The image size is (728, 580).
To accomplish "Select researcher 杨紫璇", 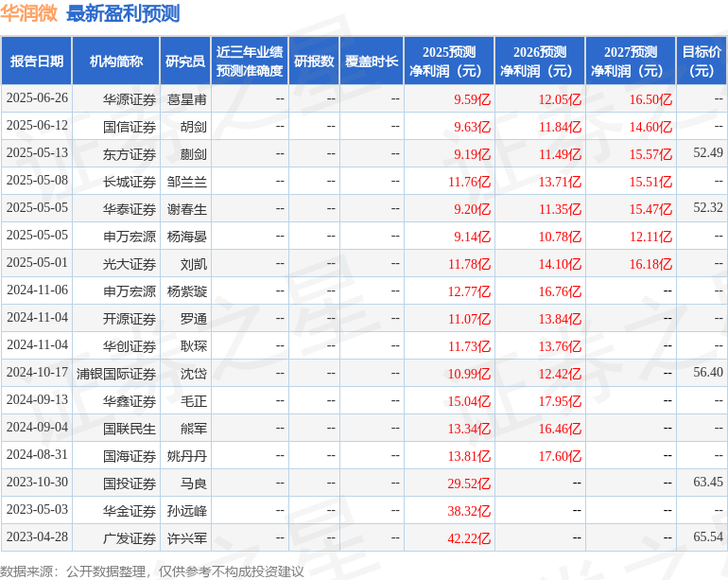I will click(x=186, y=291).
